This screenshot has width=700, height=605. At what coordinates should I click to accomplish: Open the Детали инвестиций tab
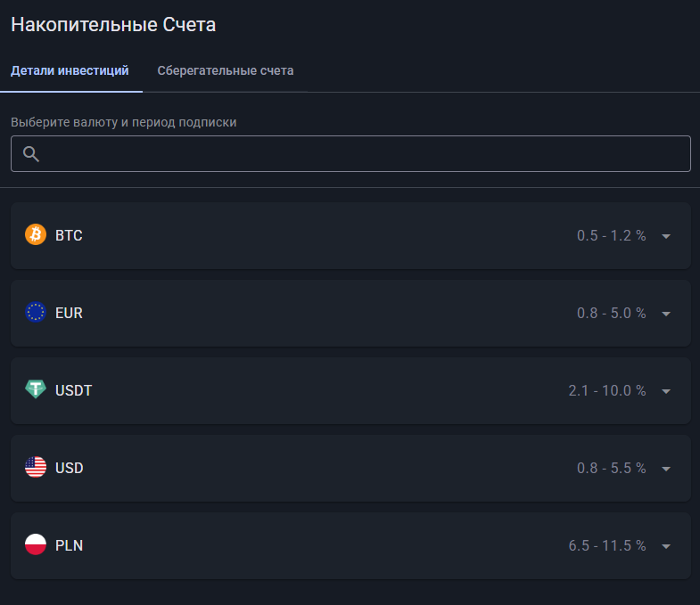tap(70, 70)
